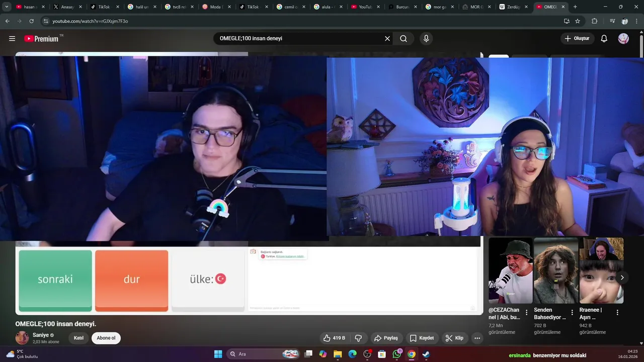The height and width of the screenshot is (362, 644).
Task: Click the Chrome address bar URL
Action: click(x=90, y=21)
